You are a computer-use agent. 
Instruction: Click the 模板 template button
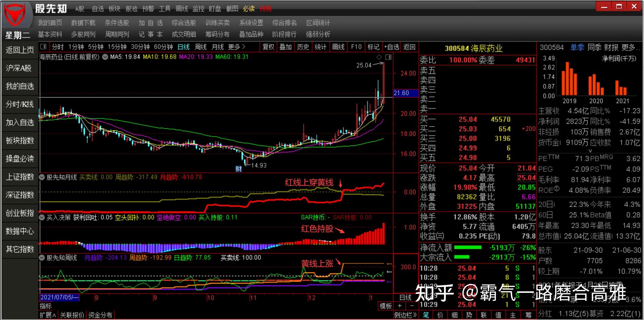385,306
